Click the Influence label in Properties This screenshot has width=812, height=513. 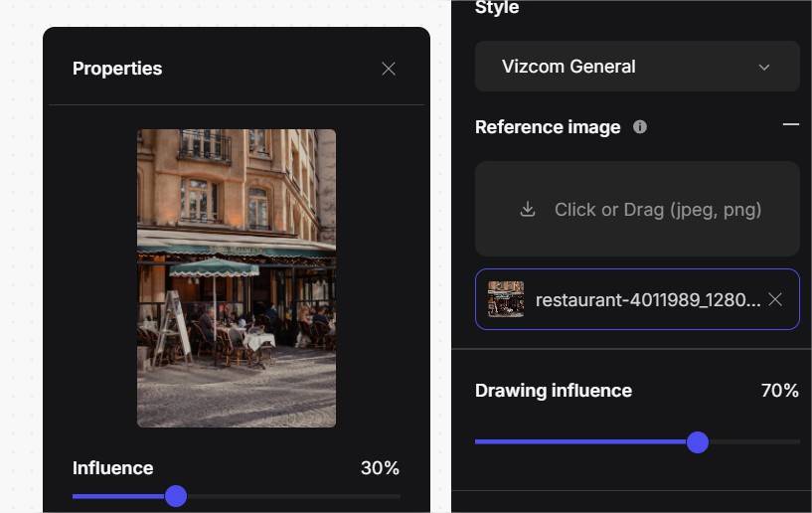point(113,468)
